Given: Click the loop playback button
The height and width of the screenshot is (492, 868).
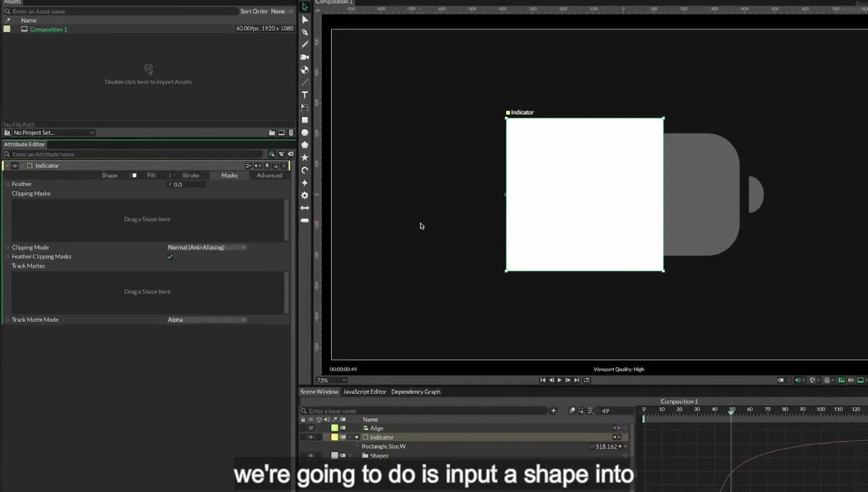Looking at the screenshot, I should coord(587,380).
